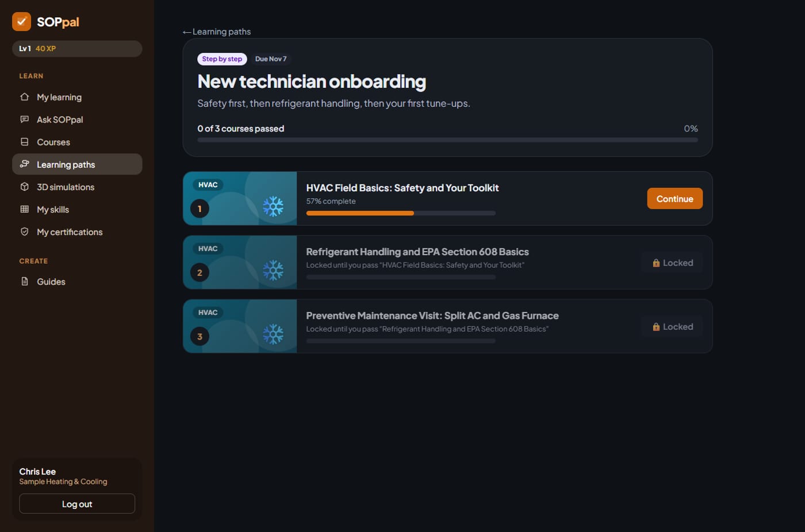Click 'Sample Heating & Cooling' company text
Viewport: 805px width, 532px height.
click(63, 481)
